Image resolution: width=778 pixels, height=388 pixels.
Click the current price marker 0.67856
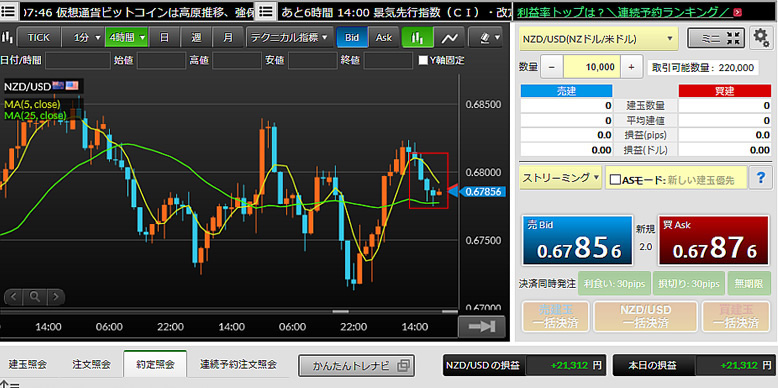coord(482,192)
